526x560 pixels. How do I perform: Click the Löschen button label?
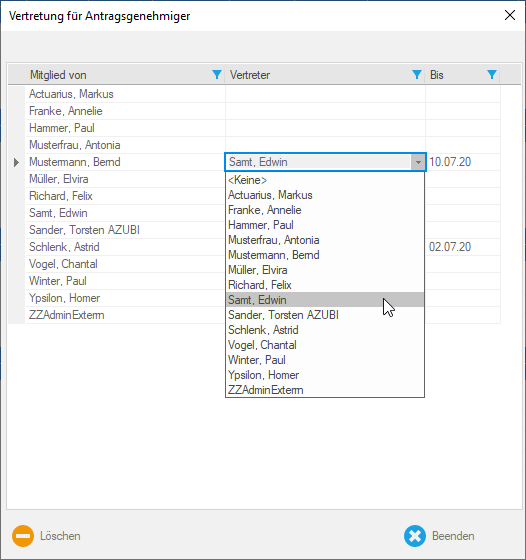(x=60, y=536)
